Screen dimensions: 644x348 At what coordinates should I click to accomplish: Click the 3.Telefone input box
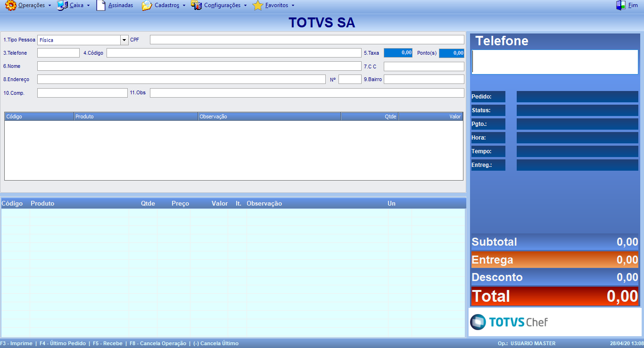pos(58,53)
